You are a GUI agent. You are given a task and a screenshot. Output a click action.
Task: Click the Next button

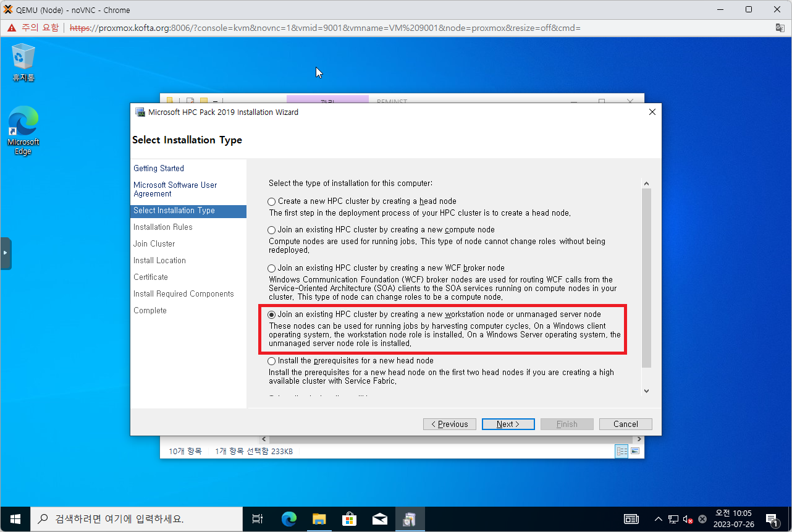point(508,424)
